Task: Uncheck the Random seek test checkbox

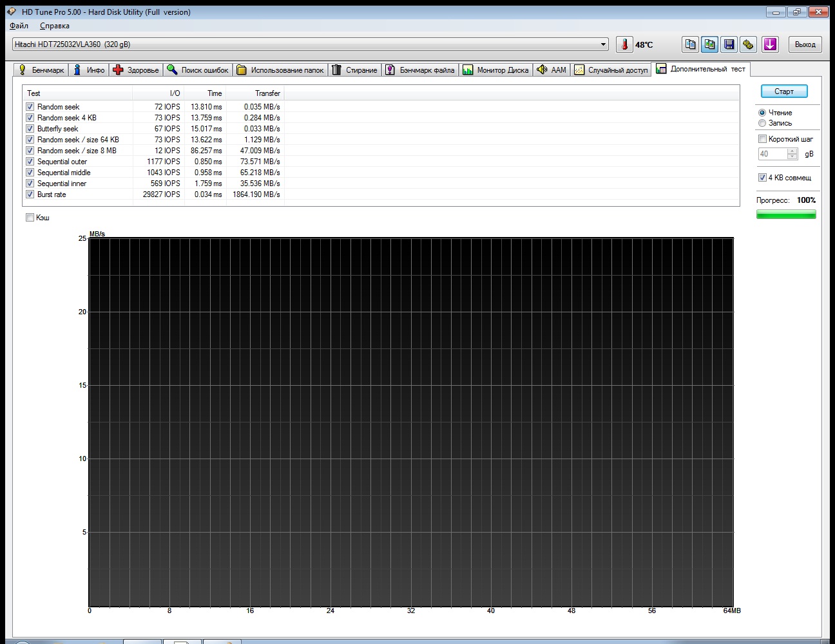Action: pos(30,107)
